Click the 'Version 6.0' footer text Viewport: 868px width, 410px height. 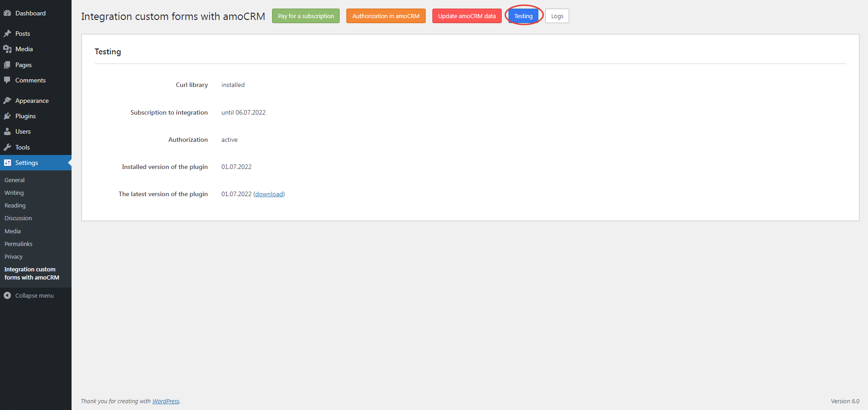coord(845,401)
